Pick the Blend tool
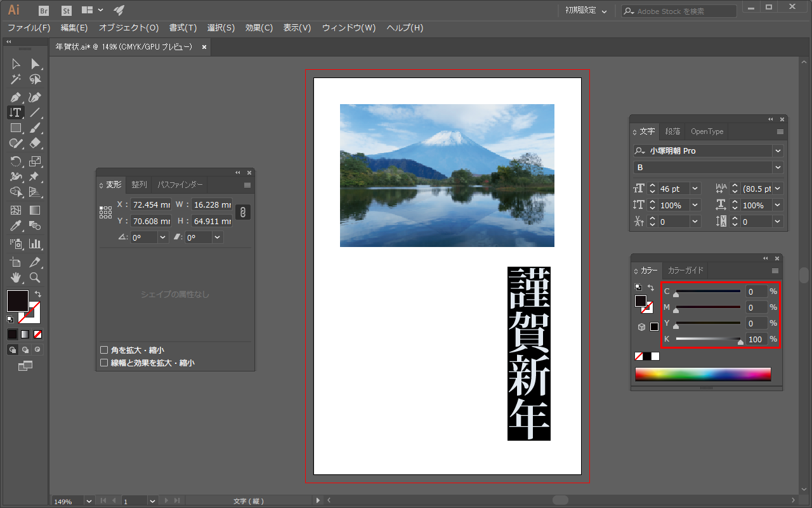 [x=36, y=225]
